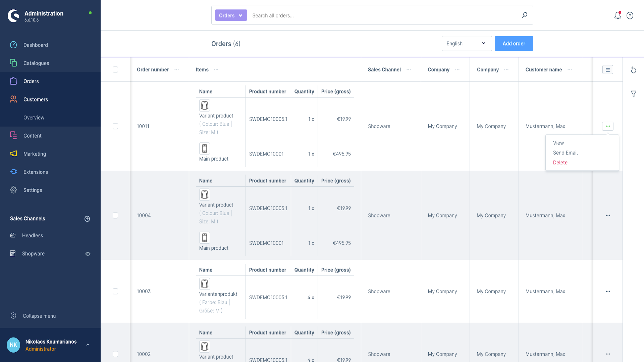Screen dimensions: 644x362
Task: Add a sales channel with plus icon
Action: click(87, 219)
